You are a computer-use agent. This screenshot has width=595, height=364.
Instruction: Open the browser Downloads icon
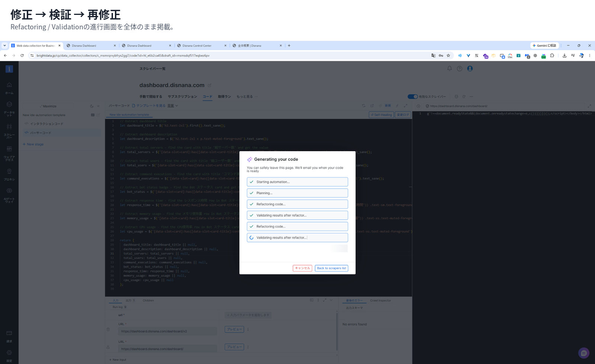pos(565,56)
